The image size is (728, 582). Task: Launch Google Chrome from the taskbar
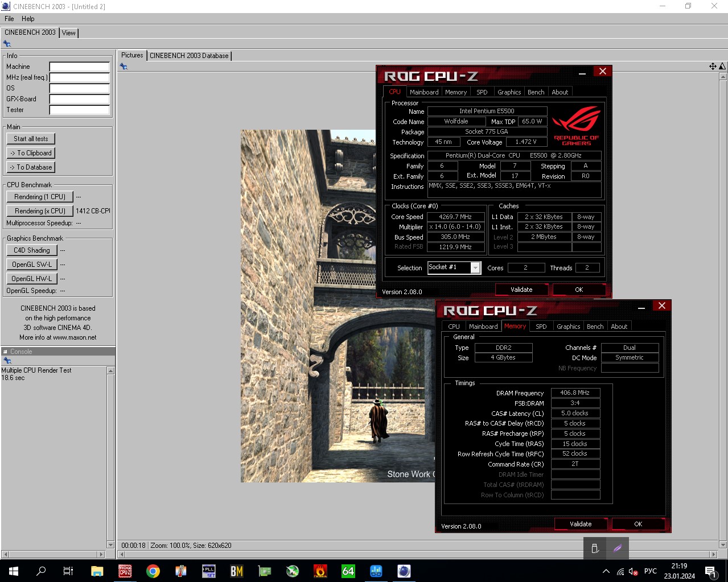[153, 571]
